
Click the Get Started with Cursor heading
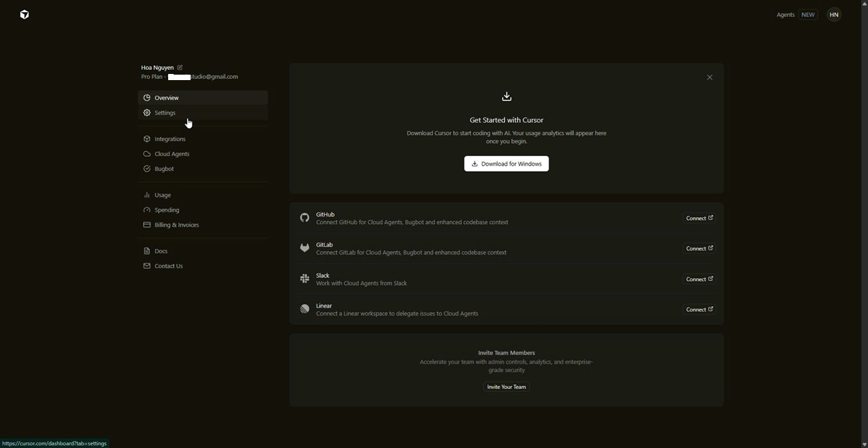(507, 120)
